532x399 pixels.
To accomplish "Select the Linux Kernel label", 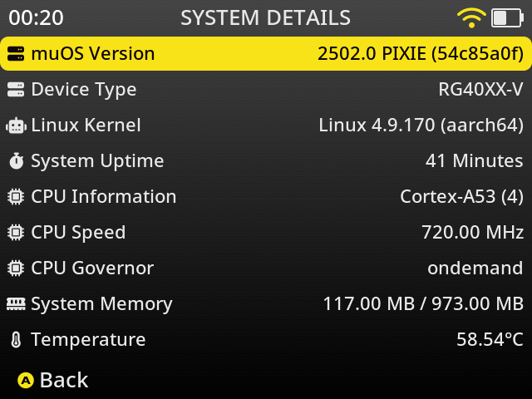I will click(x=86, y=126).
